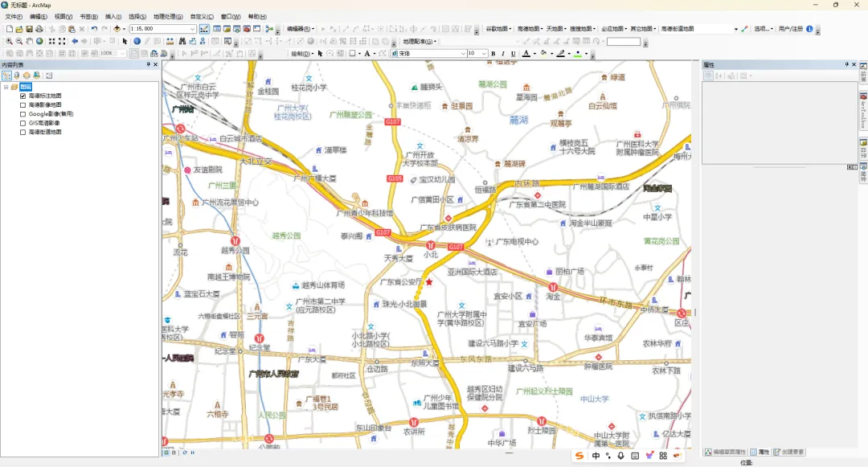The width and height of the screenshot is (868, 467).
Task: Close the 内容列表 panel
Action: point(156,65)
